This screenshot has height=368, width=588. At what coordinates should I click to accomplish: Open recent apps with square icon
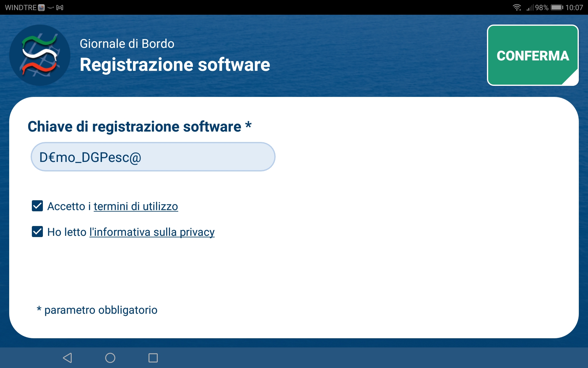coord(153,358)
